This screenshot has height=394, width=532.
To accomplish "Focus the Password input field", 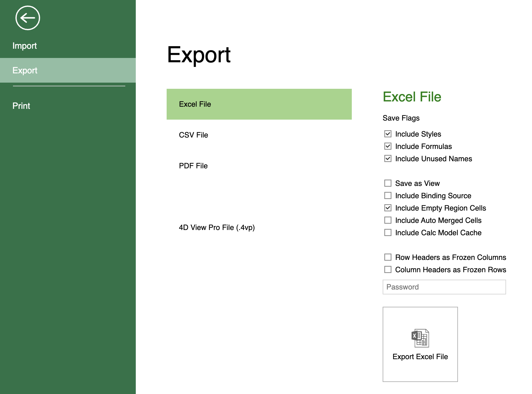I will 444,287.
